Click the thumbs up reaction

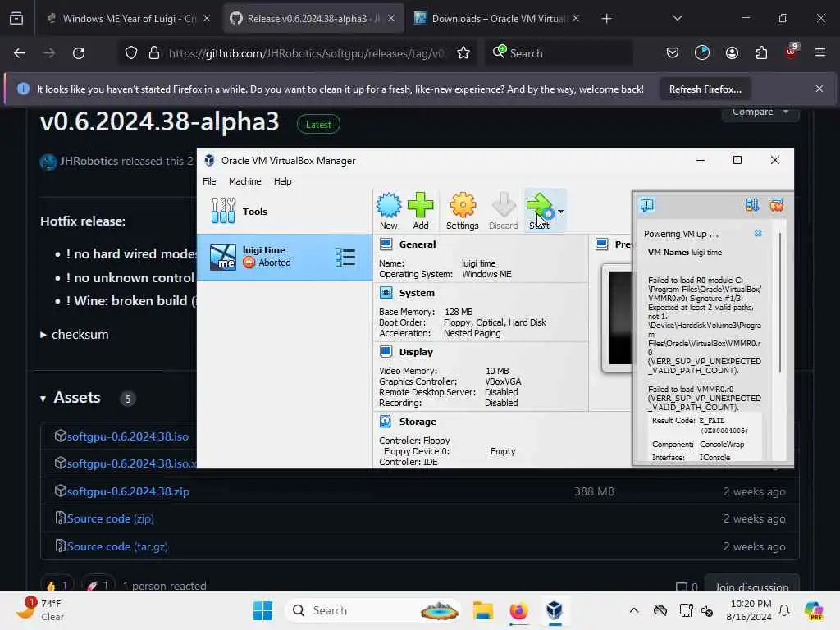pyautogui.click(x=57, y=586)
